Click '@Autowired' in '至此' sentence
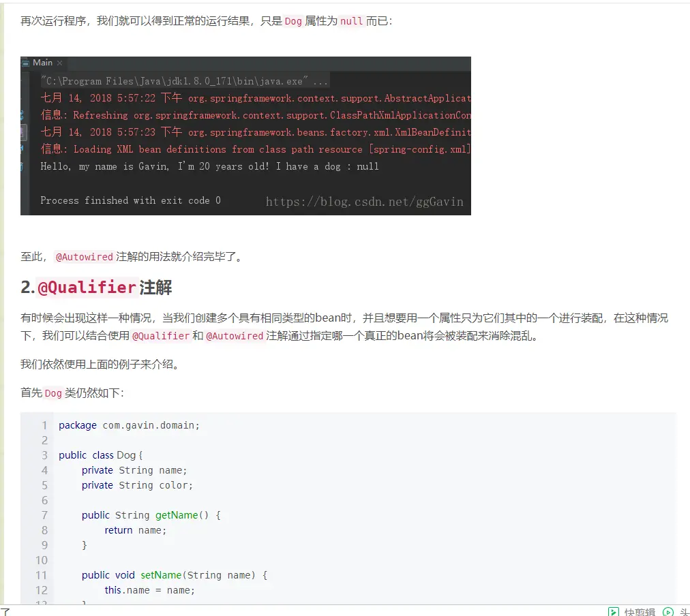690x616 pixels. click(x=84, y=257)
